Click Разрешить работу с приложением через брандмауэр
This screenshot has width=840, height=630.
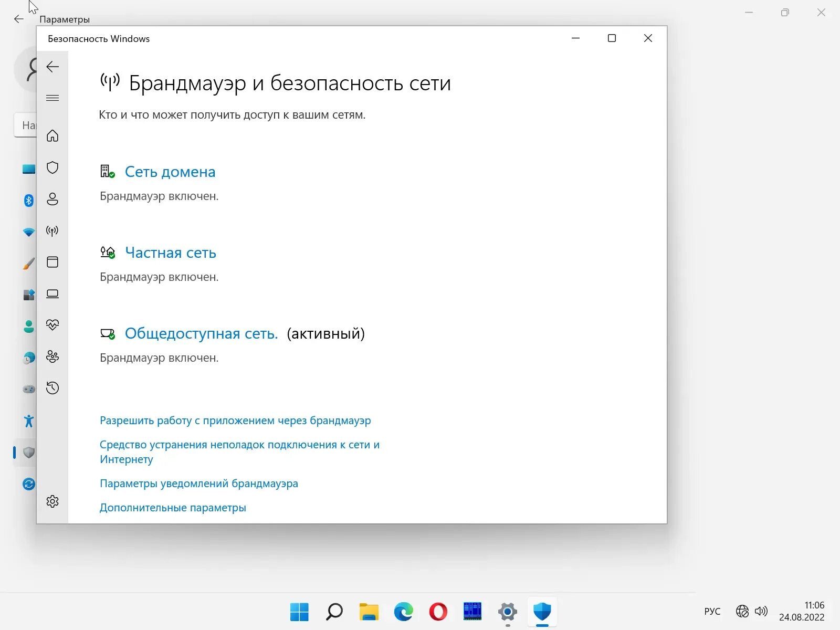point(235,421)
